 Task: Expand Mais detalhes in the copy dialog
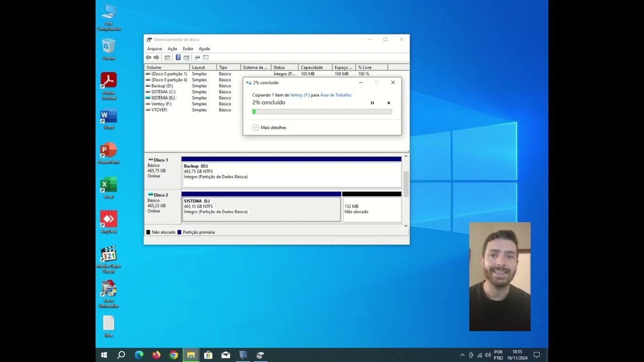[270, 128]
